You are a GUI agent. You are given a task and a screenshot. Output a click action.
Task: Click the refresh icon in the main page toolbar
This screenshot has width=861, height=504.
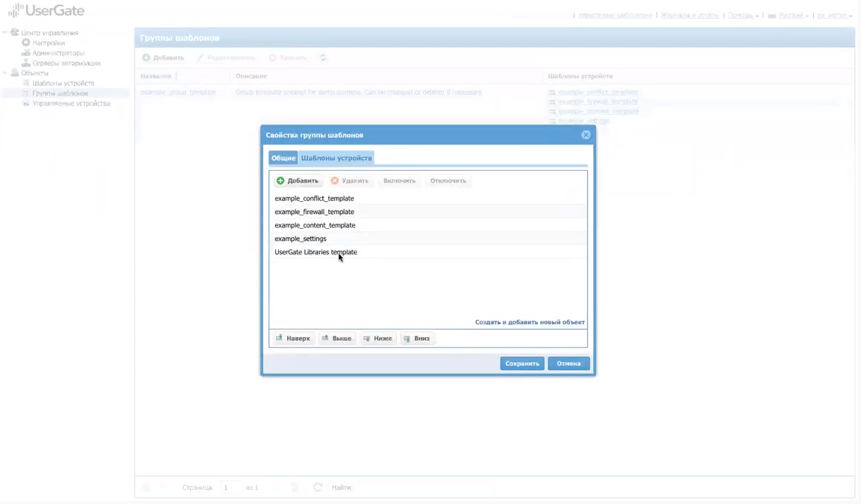323,57
